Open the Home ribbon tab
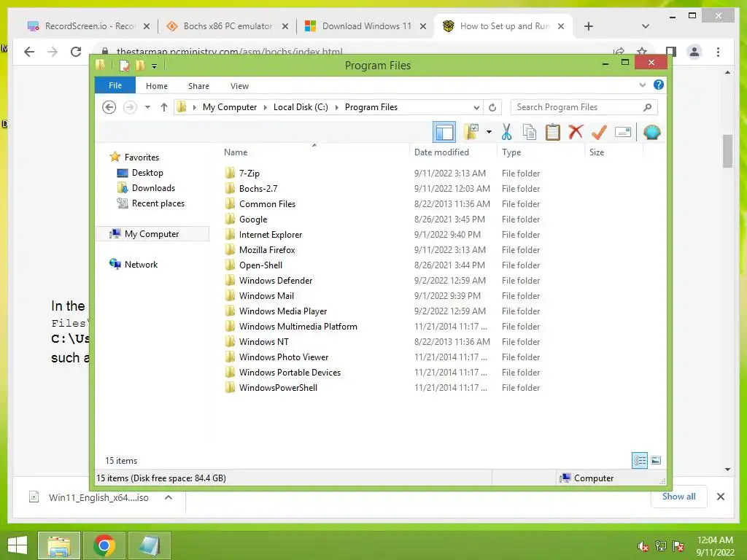The width and height of the screenshot is (747, 560). (x=157, y=86)
